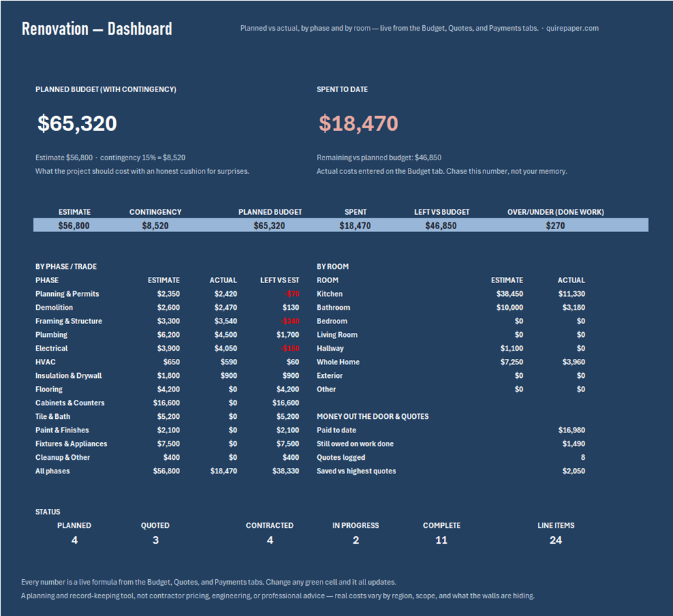Select the Other room label
This screenshot has height=616, width=673.
[326, 390]
